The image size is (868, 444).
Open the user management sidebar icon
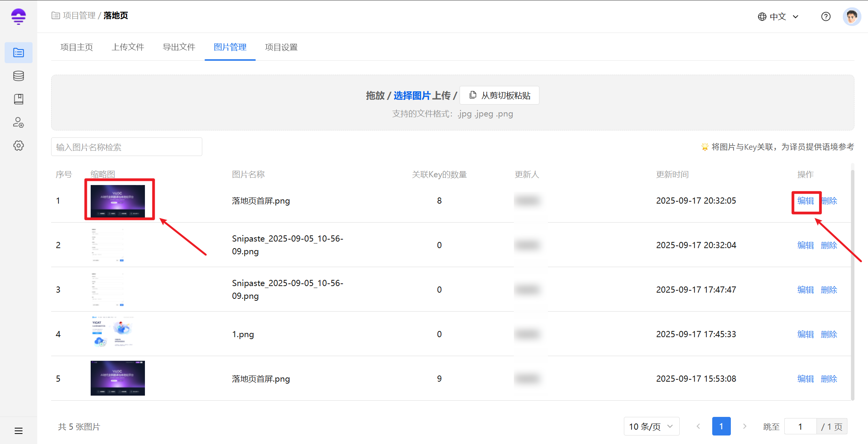[18, 122]
